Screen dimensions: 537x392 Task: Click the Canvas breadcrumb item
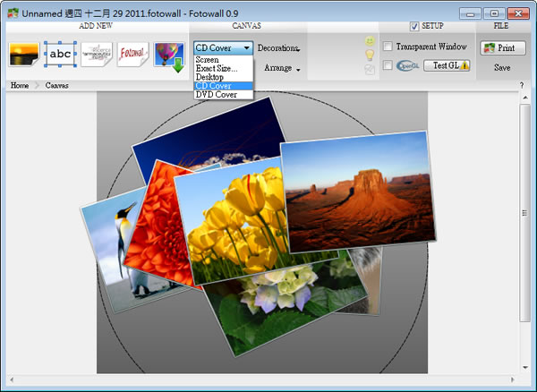[x=57, y=86]
